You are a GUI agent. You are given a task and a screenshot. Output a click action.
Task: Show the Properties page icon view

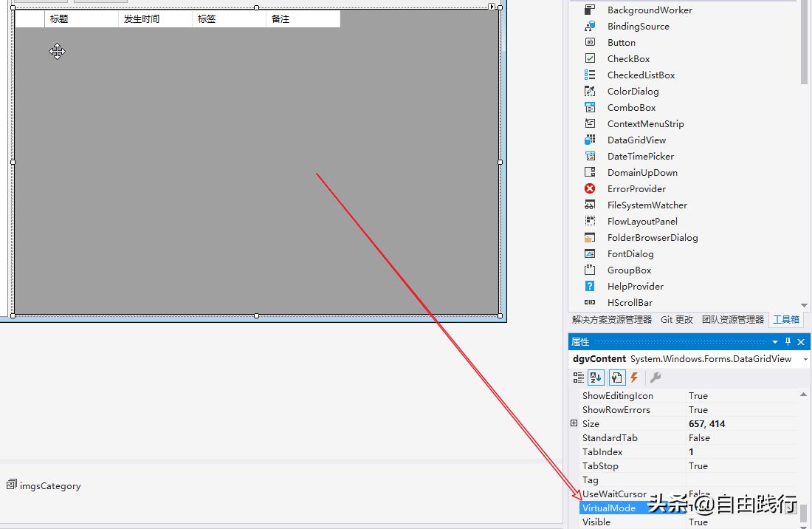click(x=616, y=378)
